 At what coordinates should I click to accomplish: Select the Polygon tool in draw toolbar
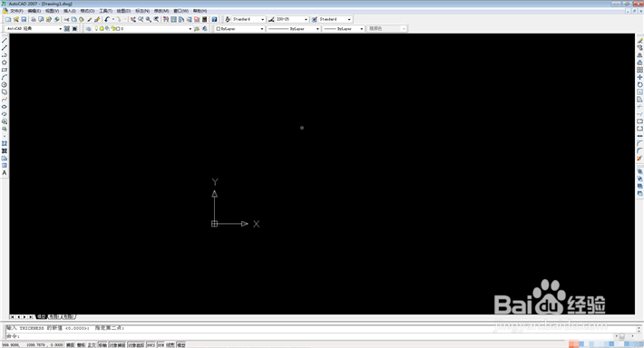point(5,63)
